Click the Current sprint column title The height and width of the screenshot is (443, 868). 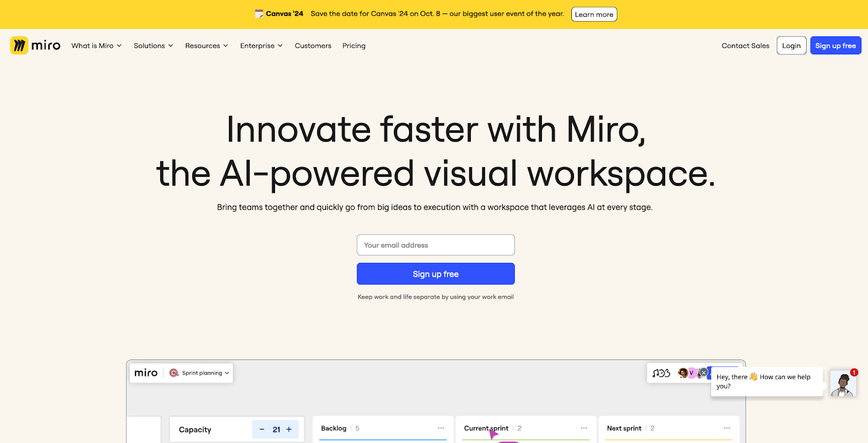point(486,428)
